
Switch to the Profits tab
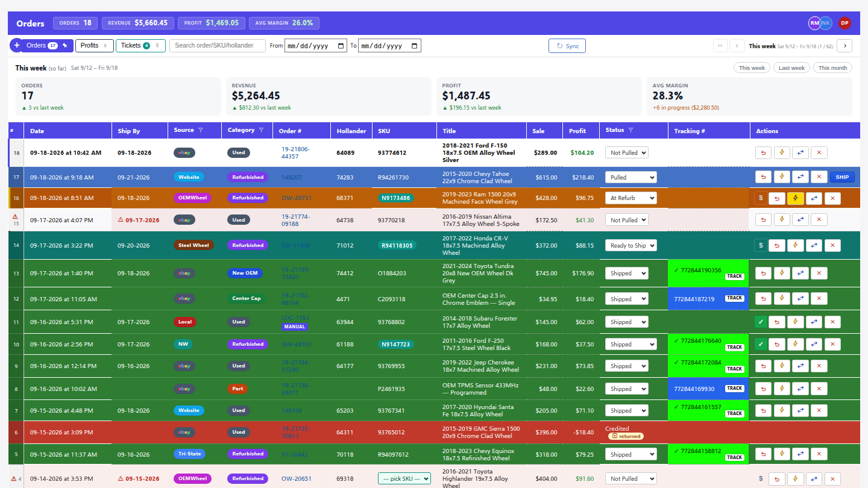click(94, 46)
